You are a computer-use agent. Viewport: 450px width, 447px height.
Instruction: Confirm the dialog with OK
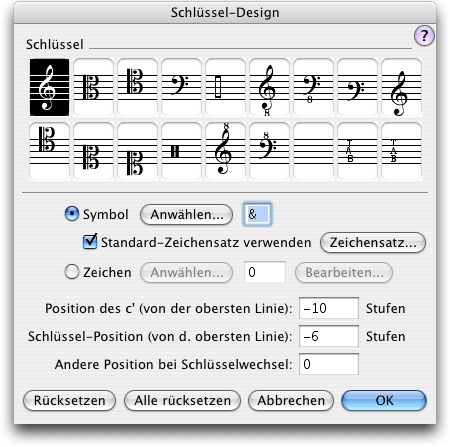point(384,400)
